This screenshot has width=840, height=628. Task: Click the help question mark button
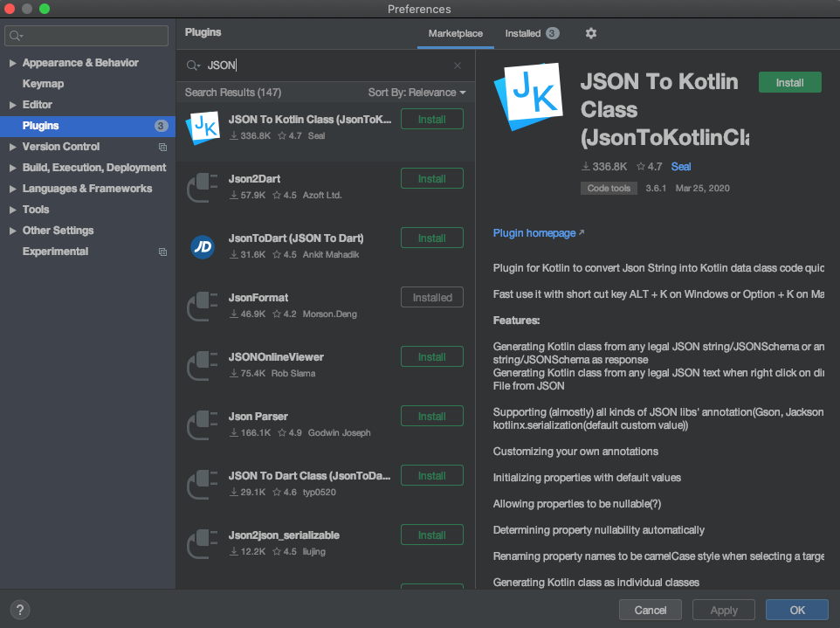pos(20,610)
